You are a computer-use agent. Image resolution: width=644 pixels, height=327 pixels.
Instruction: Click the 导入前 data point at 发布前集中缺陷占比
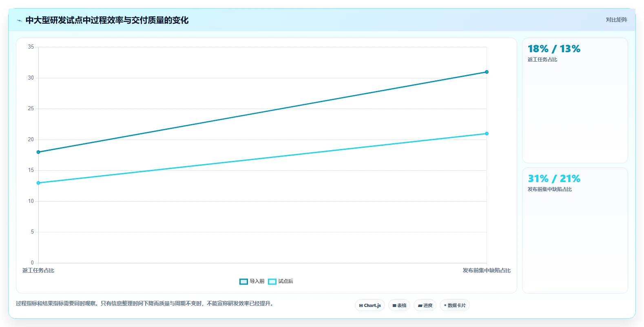point(487,72)
